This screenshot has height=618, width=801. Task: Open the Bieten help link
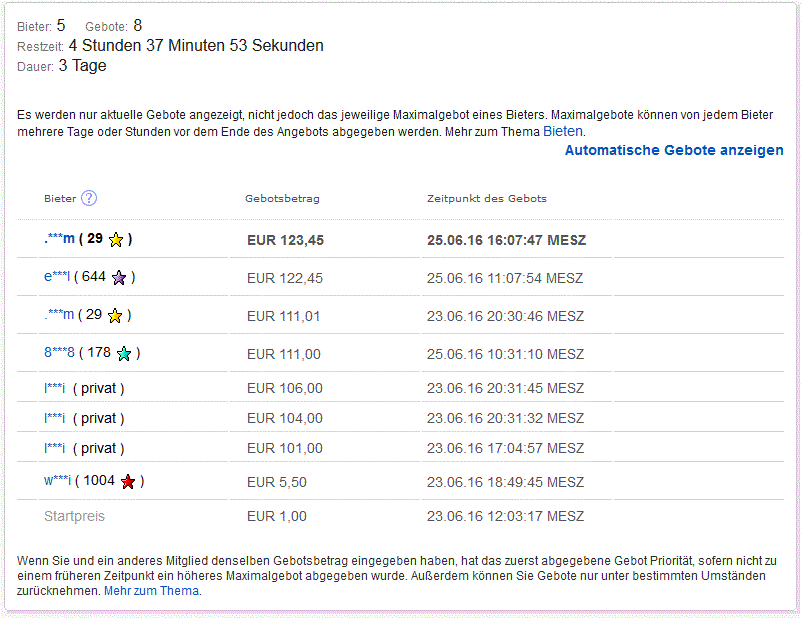563,131
